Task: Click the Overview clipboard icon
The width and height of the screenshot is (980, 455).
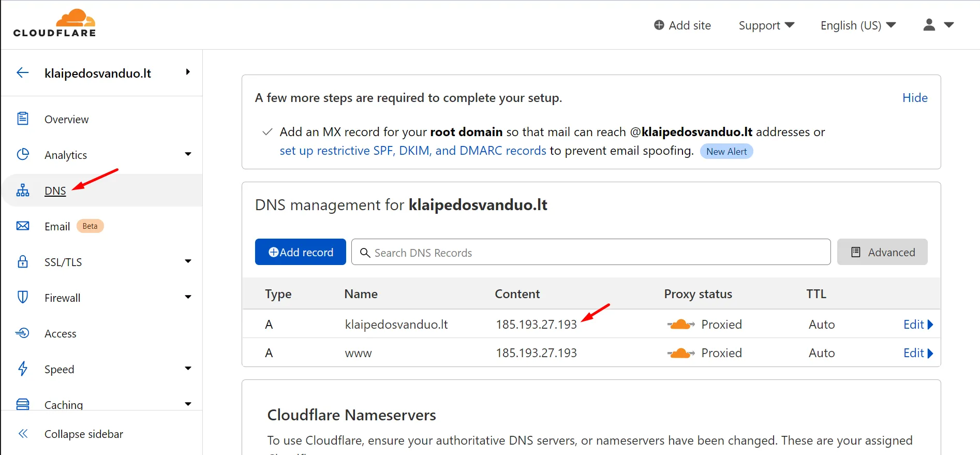Action: 23,119
